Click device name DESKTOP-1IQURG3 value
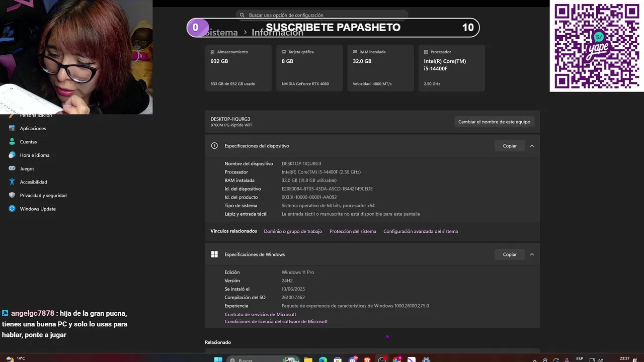The height and width of the screenshot is (362, 644). click(301, 163)
